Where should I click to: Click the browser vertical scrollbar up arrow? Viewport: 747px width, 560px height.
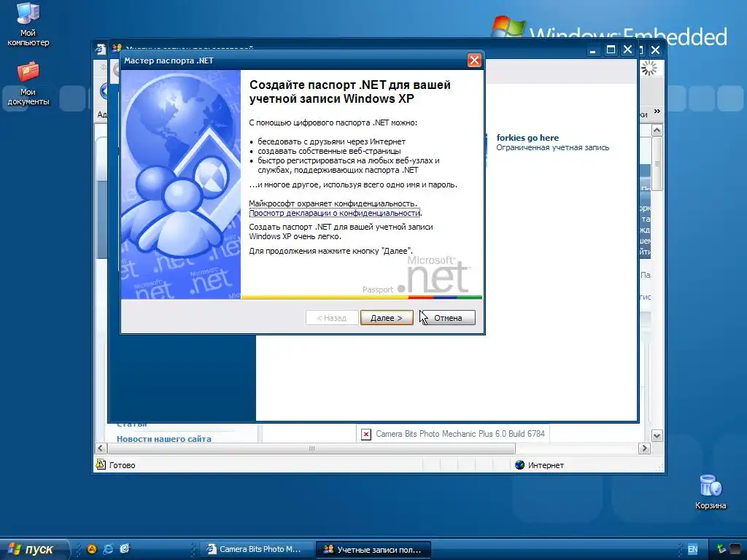click(657, 131)
